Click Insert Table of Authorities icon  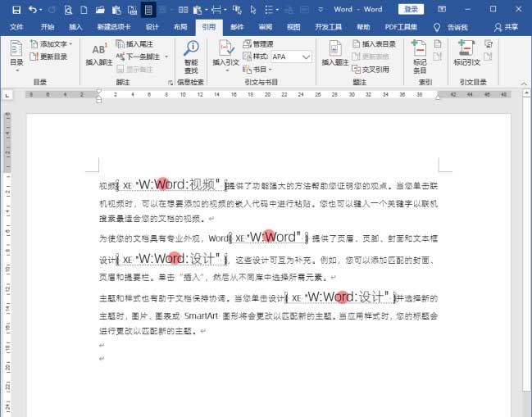[489, 43]
